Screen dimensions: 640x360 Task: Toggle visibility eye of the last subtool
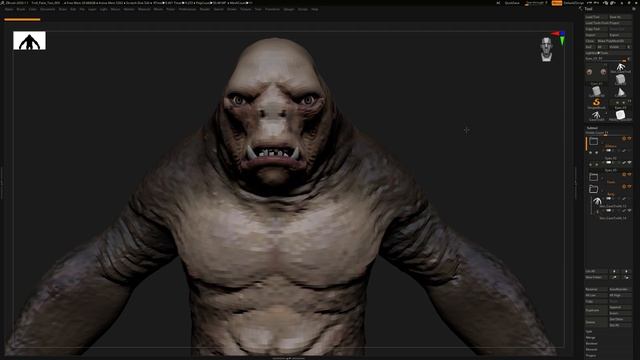[629, 210]
